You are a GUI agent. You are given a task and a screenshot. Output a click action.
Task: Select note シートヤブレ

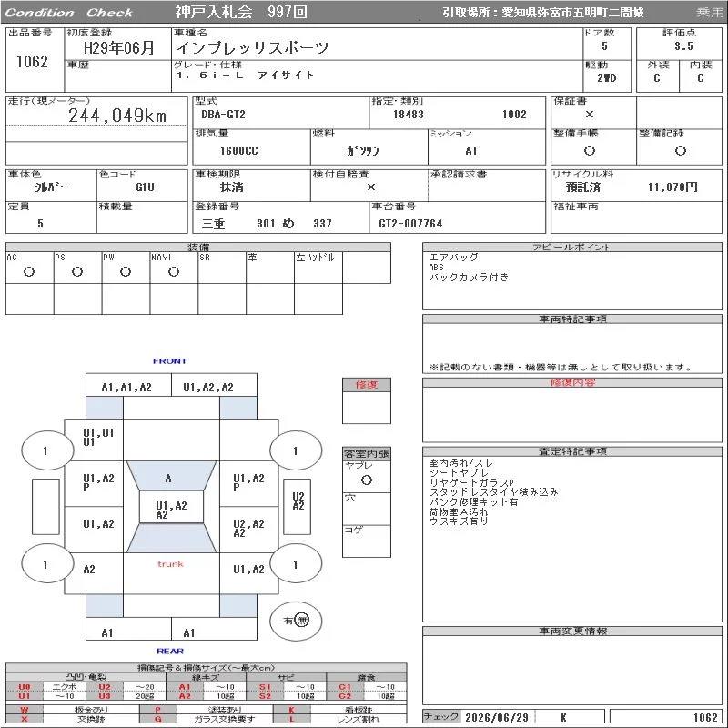(459, 472)
